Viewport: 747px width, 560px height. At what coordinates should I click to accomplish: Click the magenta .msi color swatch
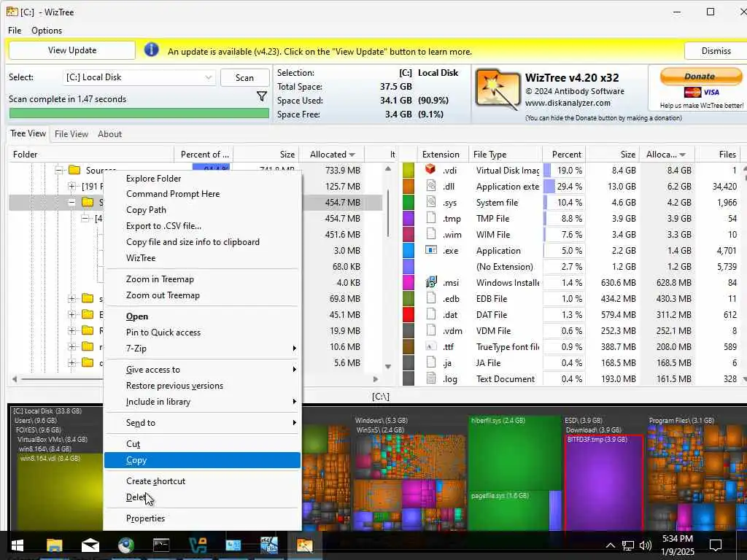click(409, 282)
